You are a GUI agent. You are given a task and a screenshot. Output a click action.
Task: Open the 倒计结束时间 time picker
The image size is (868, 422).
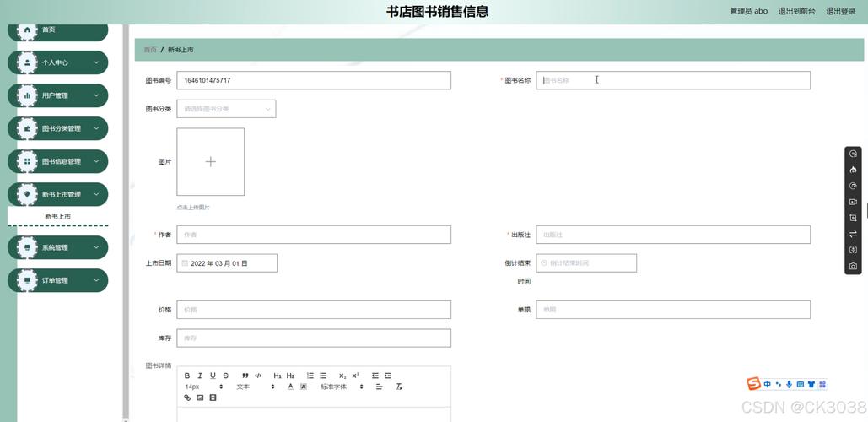click(x=586, y=263)
